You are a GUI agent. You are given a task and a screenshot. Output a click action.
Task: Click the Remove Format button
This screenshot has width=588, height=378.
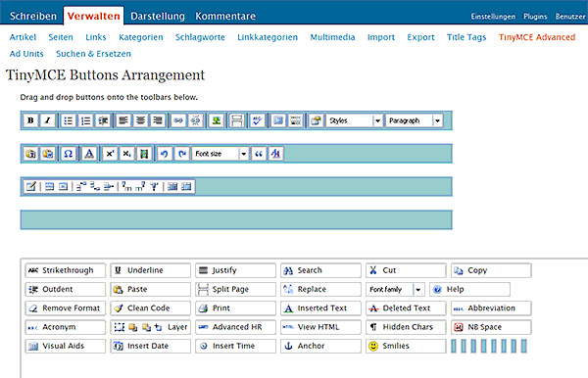(66, 307)
